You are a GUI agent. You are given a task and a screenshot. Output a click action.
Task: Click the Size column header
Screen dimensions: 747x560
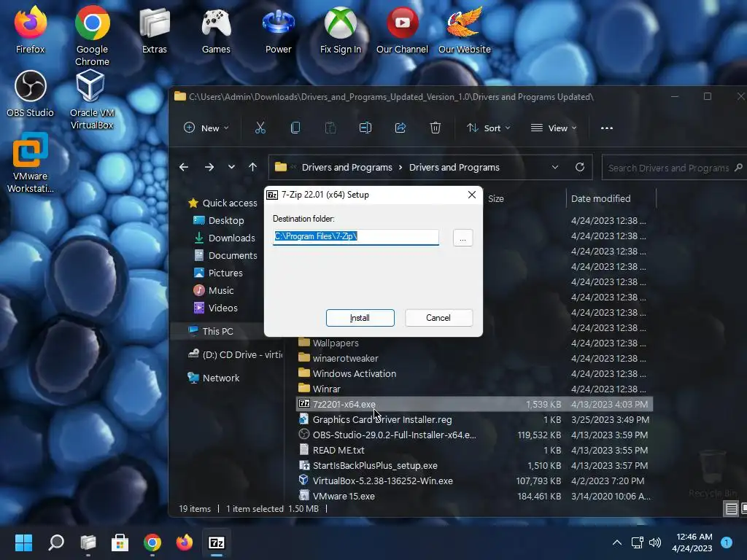click(x=496, y=198)
